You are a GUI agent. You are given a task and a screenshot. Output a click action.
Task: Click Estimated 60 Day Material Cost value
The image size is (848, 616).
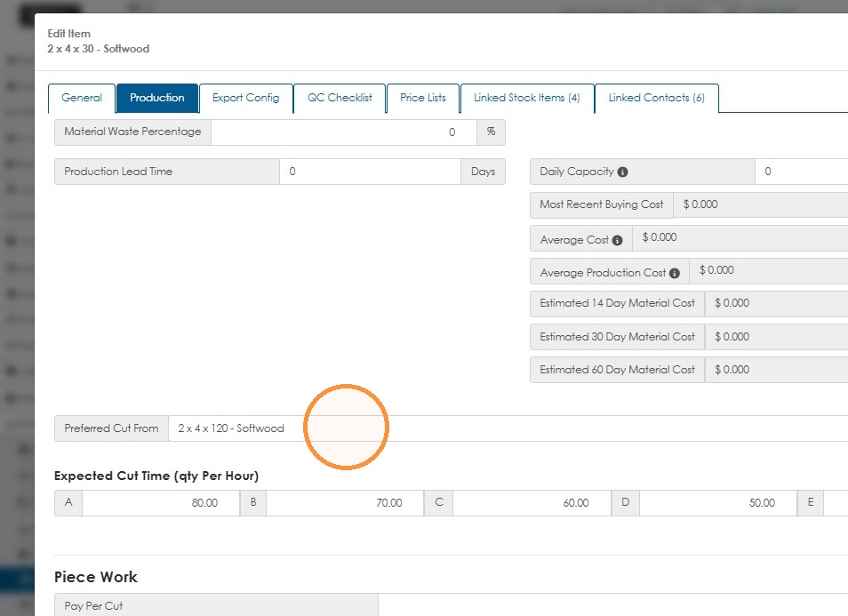tap(777, 370)
